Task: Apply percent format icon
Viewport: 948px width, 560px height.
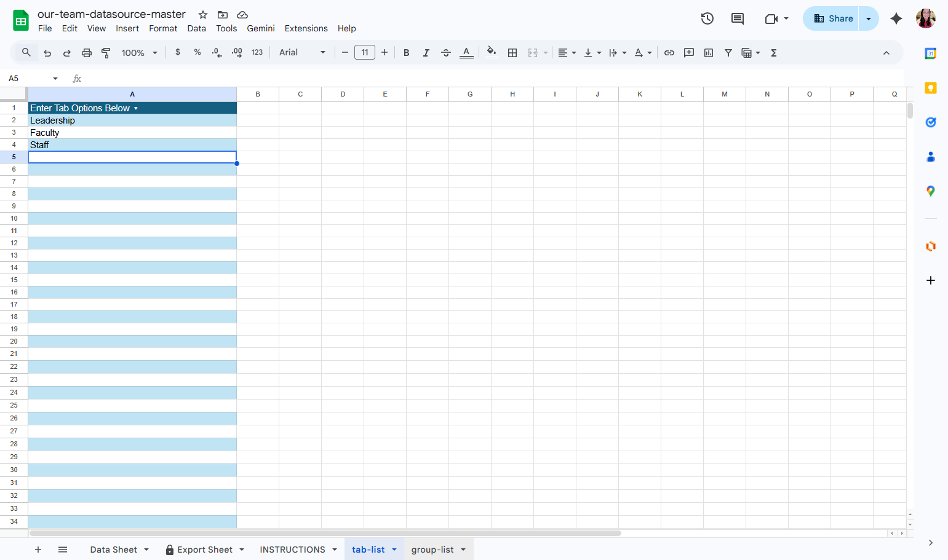Action: tap(197, 52)
